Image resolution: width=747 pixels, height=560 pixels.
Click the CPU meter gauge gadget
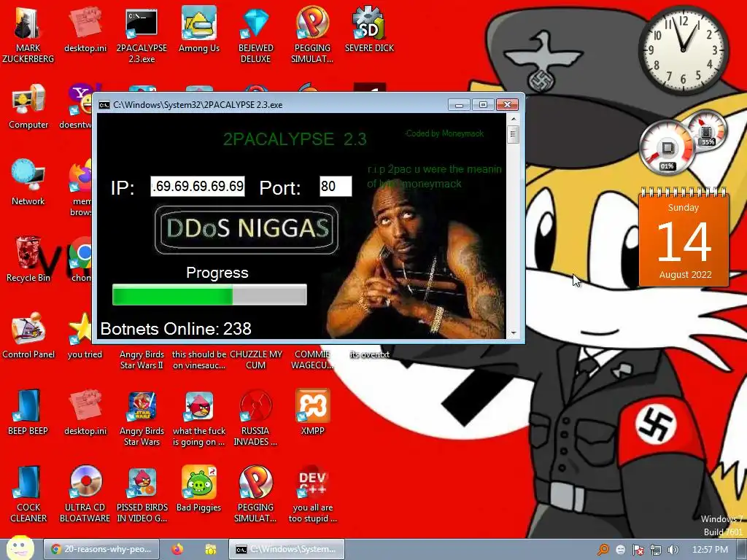pyautogui.click(x=667, y=149)
